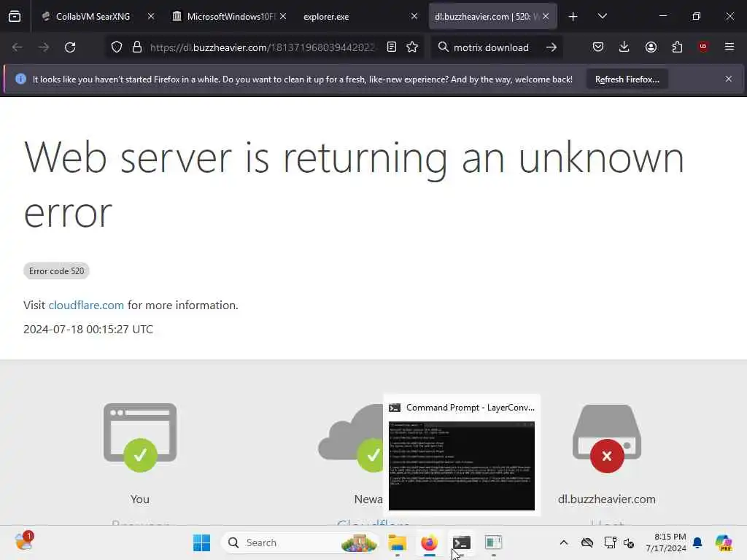
Task: Open notifications bell icon
Action: click(697, 542)
